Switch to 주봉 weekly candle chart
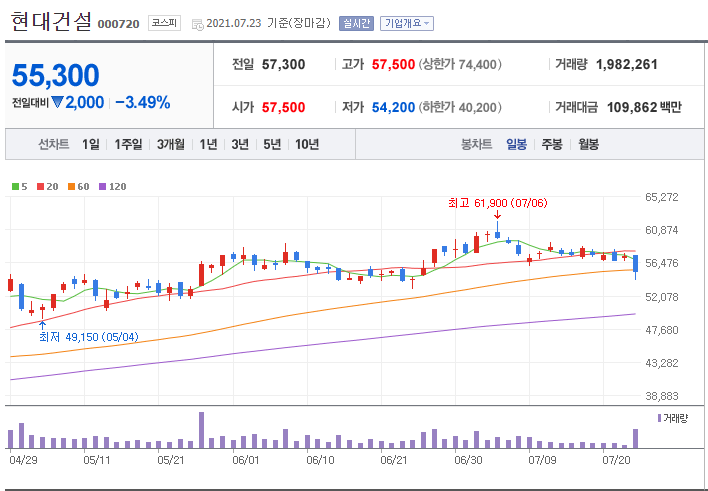The width and height of the screenshot is (708, 491). 552,145
